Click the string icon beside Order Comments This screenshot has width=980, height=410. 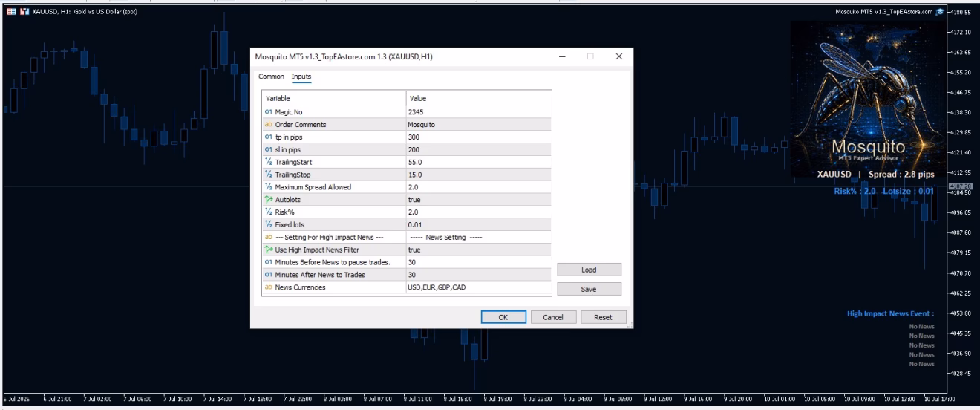[268, 125]
